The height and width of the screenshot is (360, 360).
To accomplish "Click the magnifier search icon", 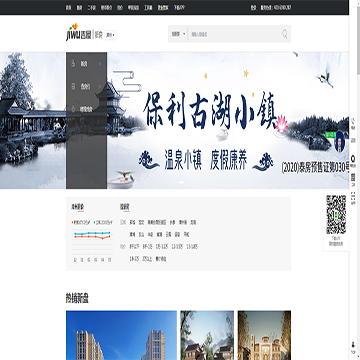I will coord(285,34).
